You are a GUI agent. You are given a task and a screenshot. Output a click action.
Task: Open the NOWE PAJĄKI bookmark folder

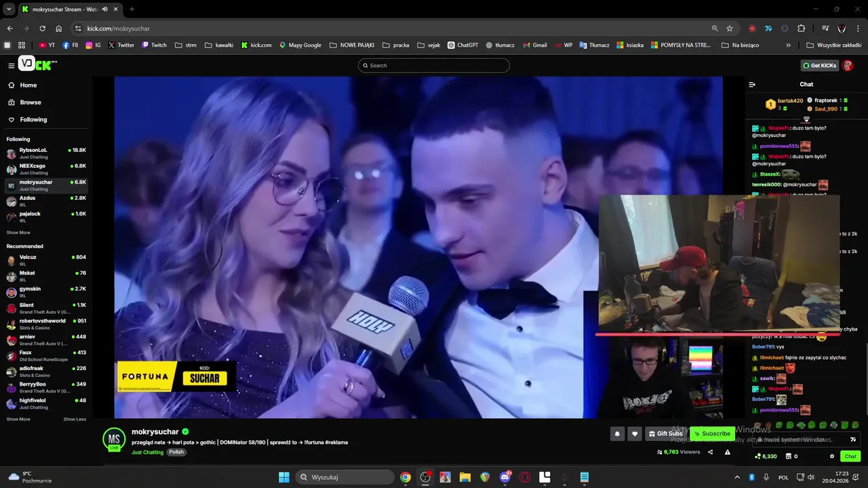(352, 45)
